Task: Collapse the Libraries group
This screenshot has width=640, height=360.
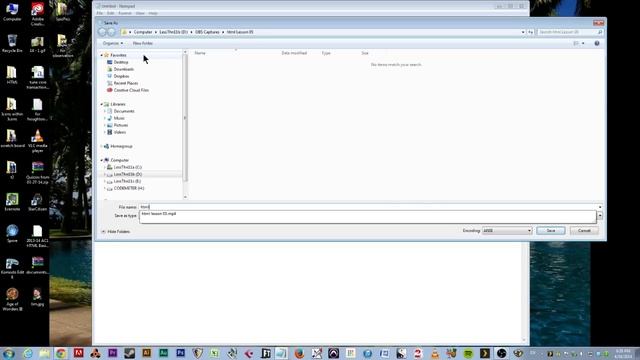Action: pos(102,104)
